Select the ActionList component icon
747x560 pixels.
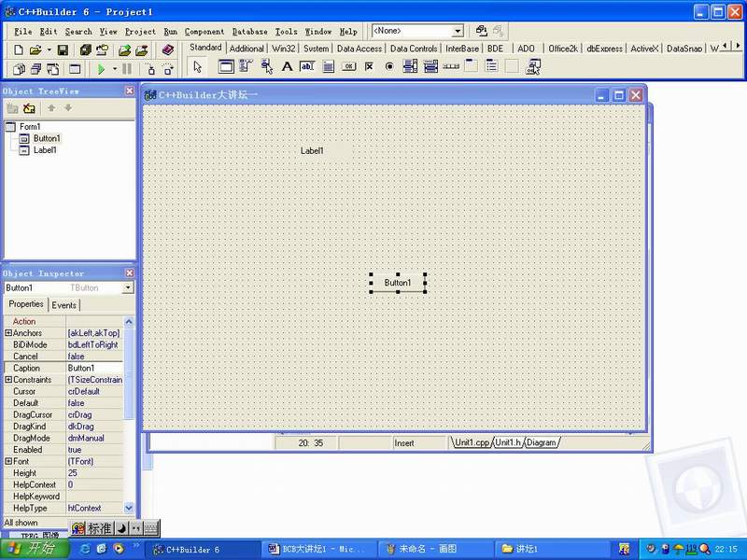coord(532,66)
